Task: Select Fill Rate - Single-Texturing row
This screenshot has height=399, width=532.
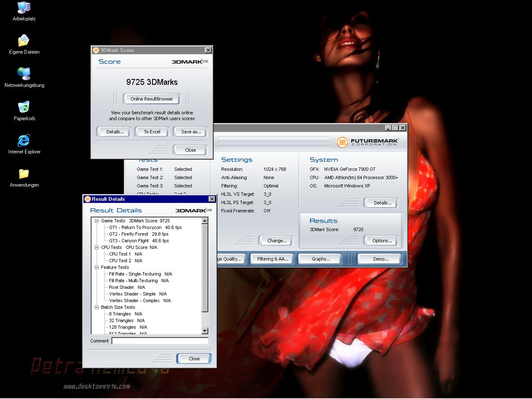Action: click(x=140, y=274)
